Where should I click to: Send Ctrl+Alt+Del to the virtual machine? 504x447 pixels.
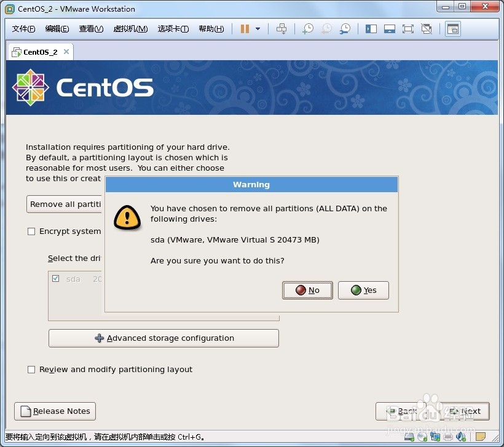(282, 29)
